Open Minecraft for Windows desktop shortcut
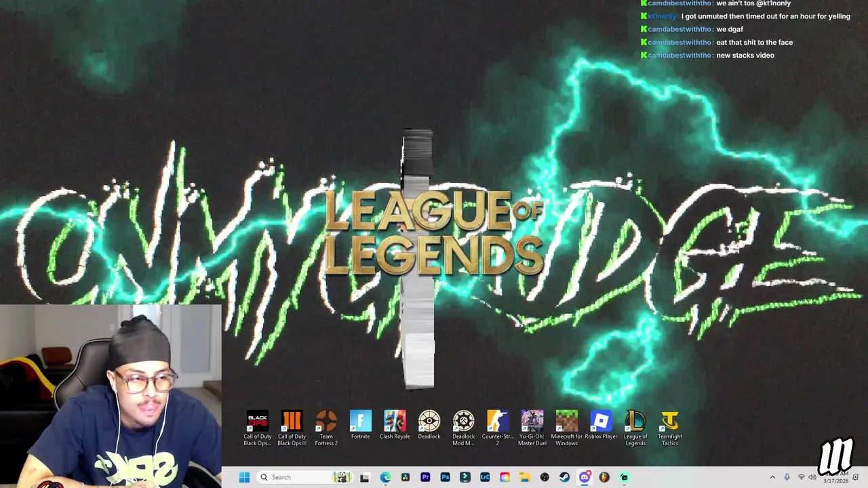 (566, 428)
